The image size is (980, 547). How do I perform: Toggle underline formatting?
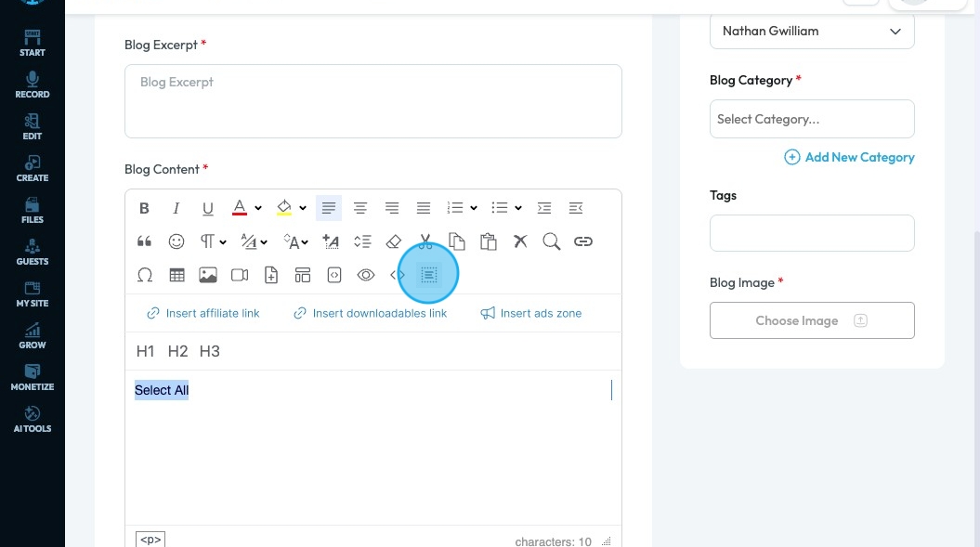(x=208, y=208)
